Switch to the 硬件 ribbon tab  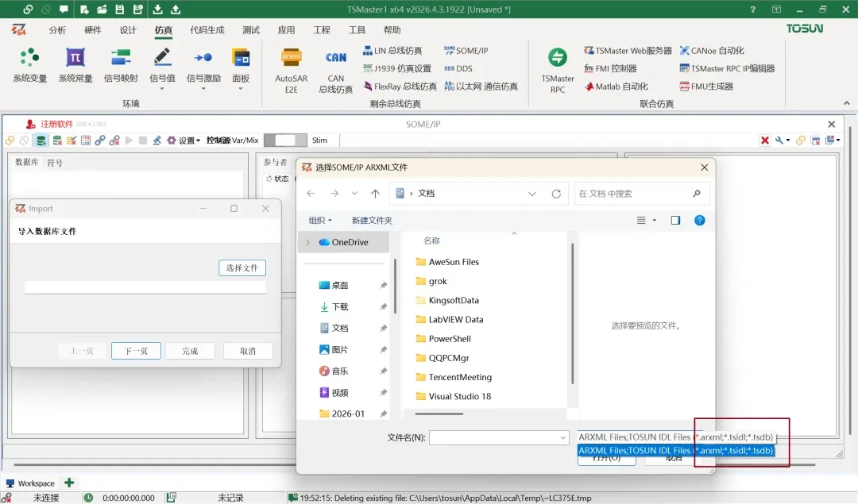[92, 29]
